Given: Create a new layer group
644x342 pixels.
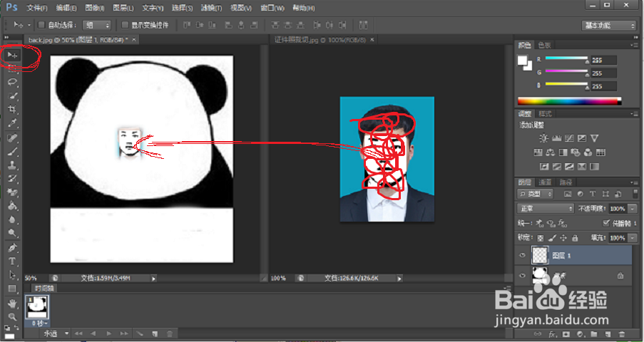Looking at the screenshot, I should tap(594, 334).
